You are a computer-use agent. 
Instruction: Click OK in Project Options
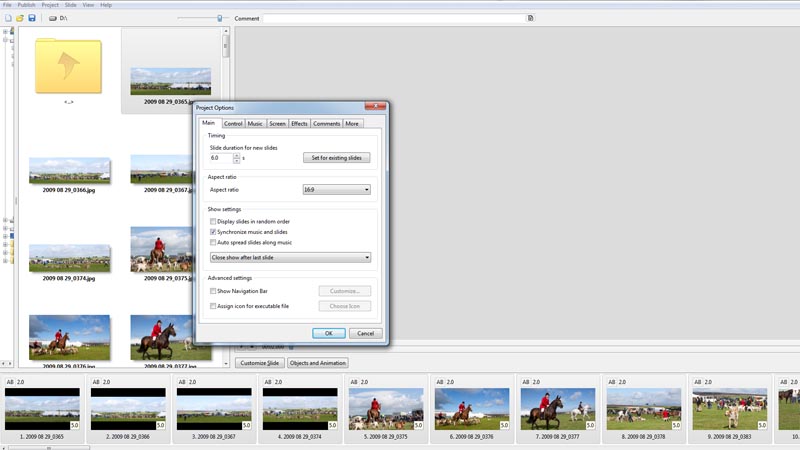(328, 333)
